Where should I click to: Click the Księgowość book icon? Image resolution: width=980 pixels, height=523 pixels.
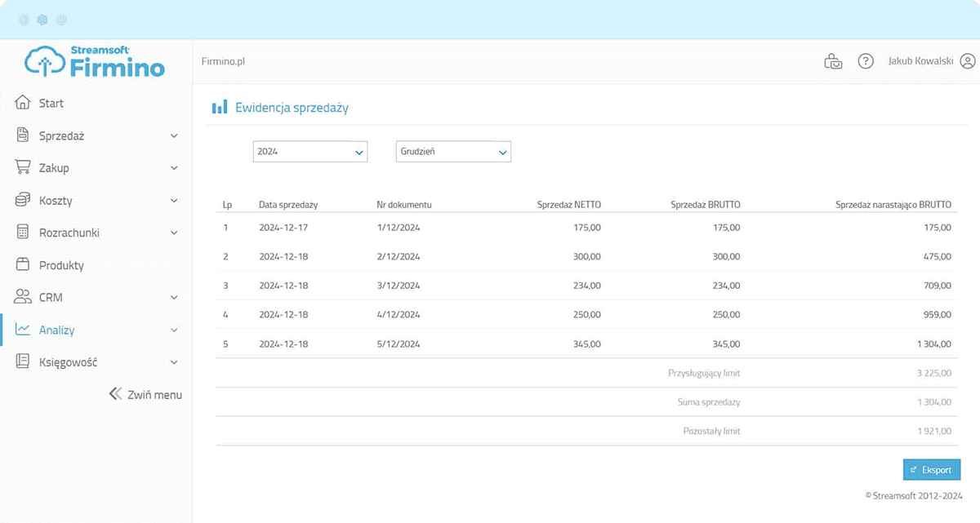tap(23, 362)
